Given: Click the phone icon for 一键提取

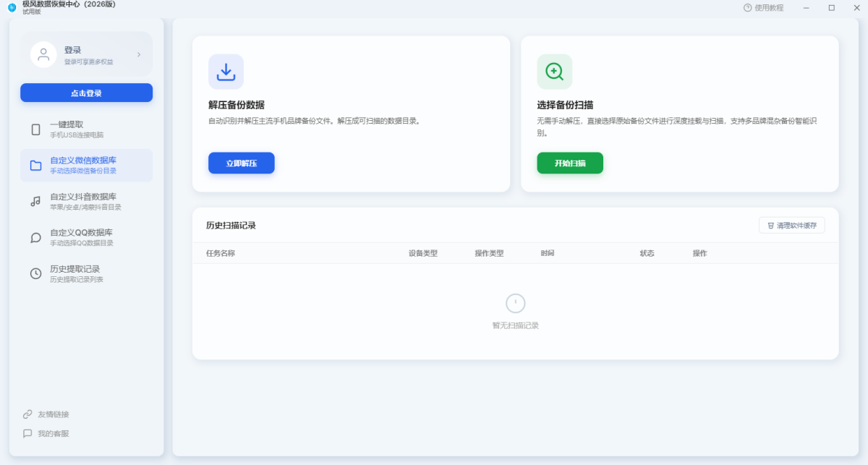Looking at the screenshot, I should point(35,129).
